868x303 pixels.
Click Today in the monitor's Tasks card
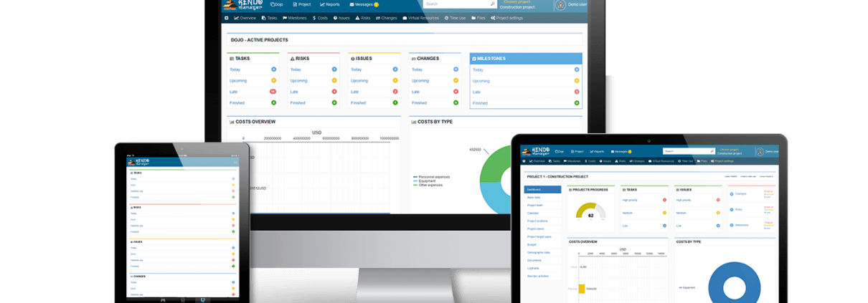(235, 69)
